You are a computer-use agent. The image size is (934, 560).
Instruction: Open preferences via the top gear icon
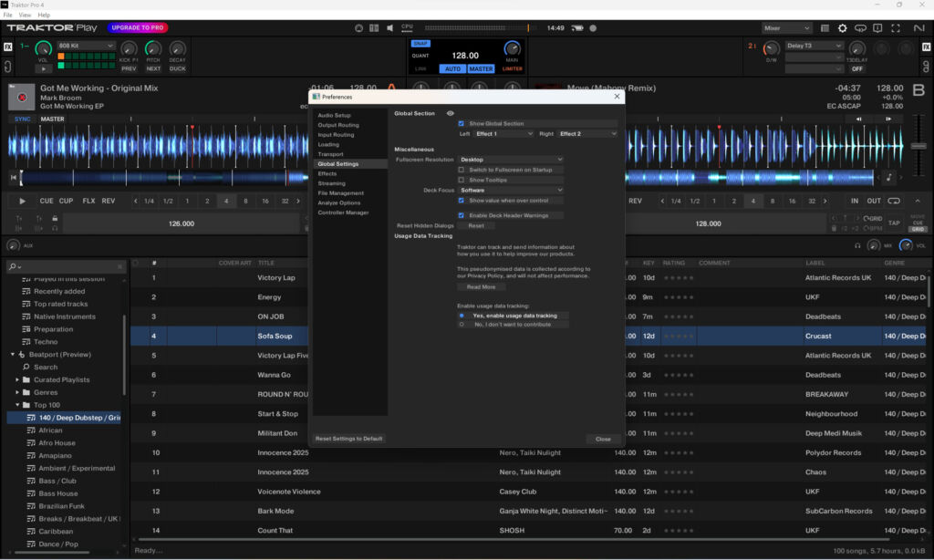point(842,28)
